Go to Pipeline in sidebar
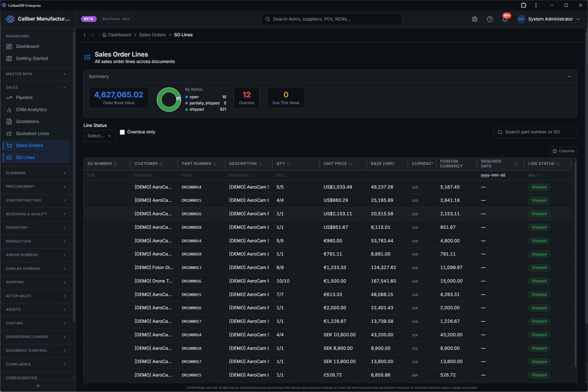This screenshot has height=392, width=588. pyautogui.click(x=37, y=98)
